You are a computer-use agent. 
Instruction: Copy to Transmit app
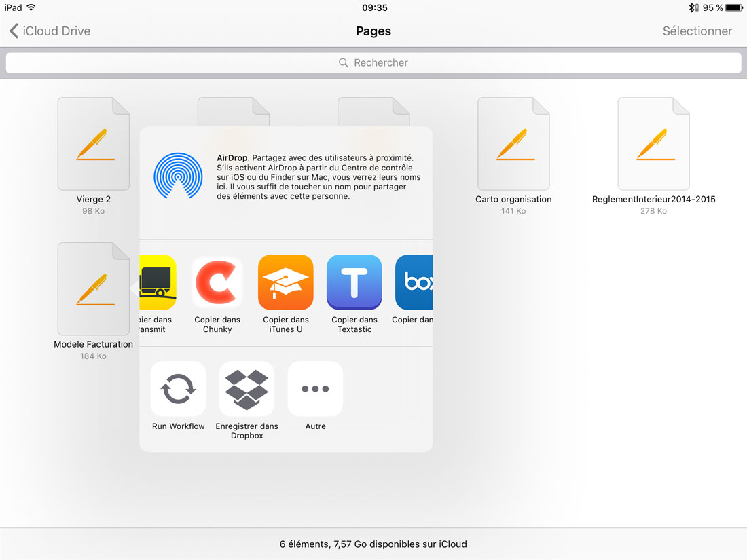(x=158, y=282)
